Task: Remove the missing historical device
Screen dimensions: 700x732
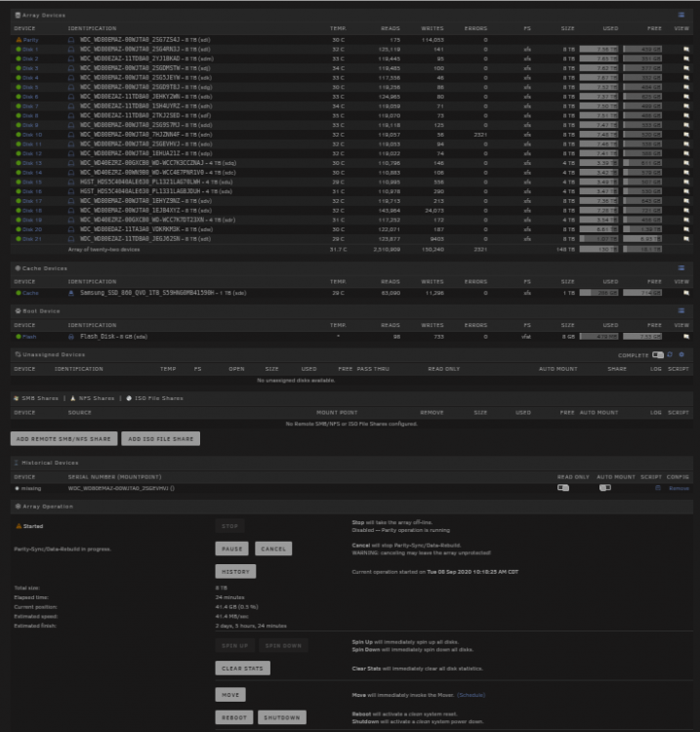Action: tap(679, 488)
